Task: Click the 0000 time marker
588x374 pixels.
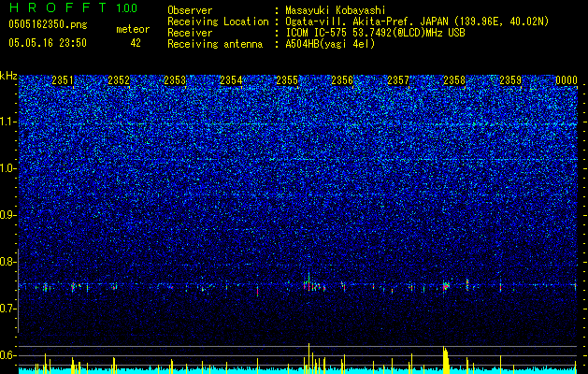Action: [566, 80]
